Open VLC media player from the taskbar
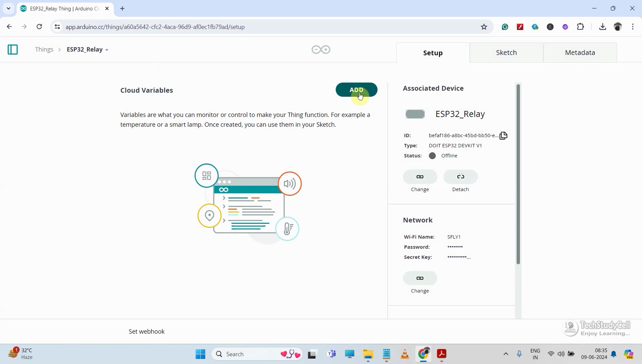The height and width of the screenshot is (364, 642). (405, 354)
